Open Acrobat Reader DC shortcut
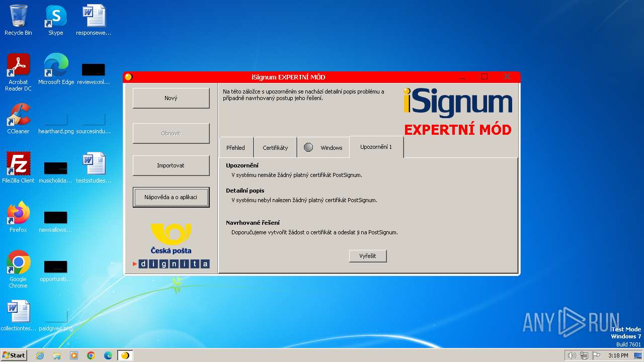This screenshot has width=644, height=362. coord(18,72)
